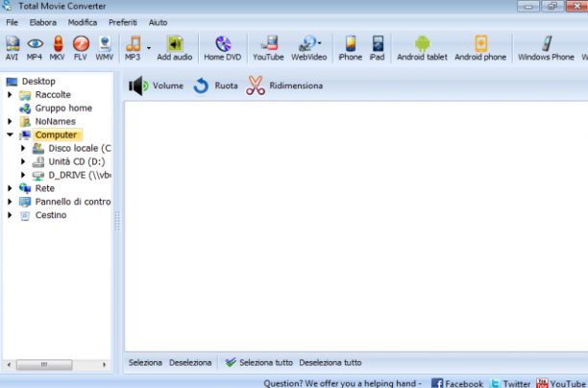588x388 pixels.
Task: Open the Elabora menu
Action: coord(43,22)
